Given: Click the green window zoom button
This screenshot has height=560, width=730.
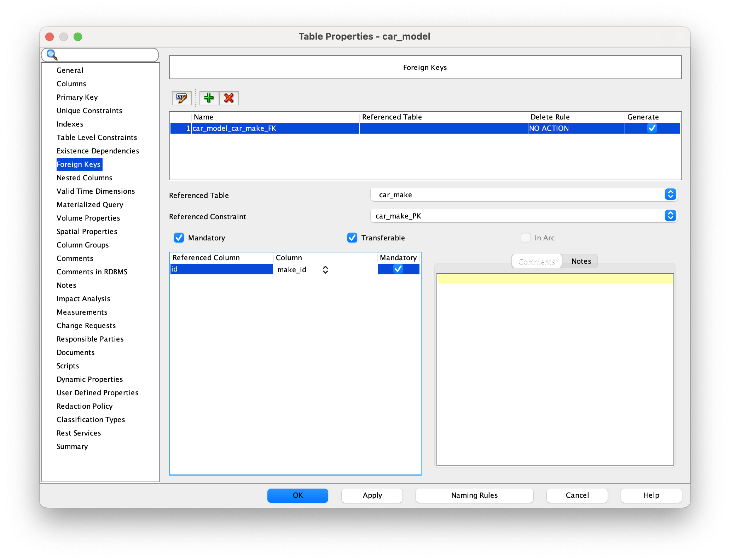Looking at the screenshot, I should coord(78,37).
